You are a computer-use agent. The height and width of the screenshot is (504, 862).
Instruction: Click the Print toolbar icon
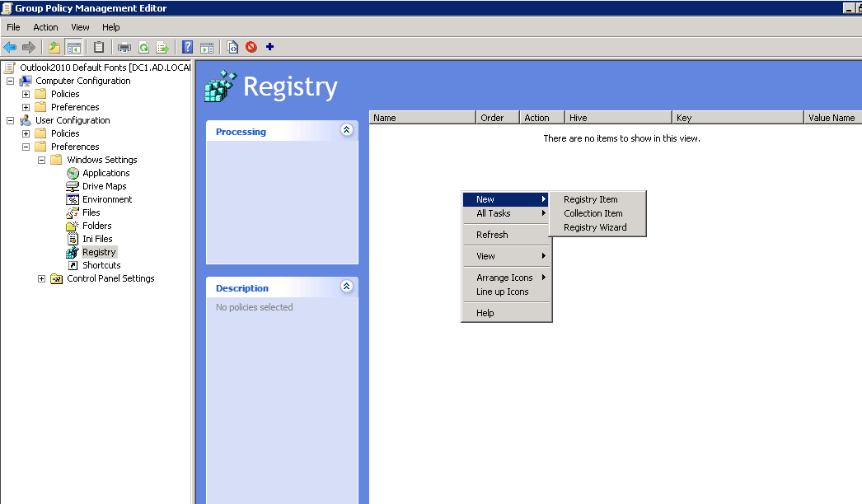point(124,47)
